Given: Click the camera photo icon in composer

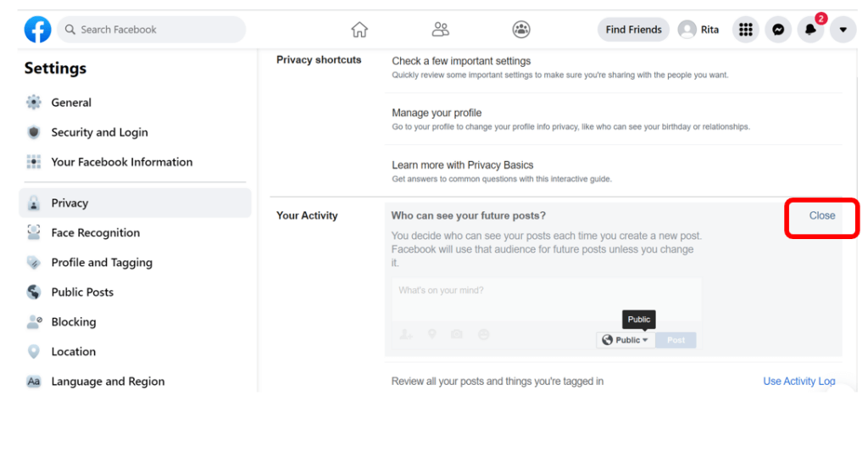Looking at the screenshot, I should click(457, 334).
